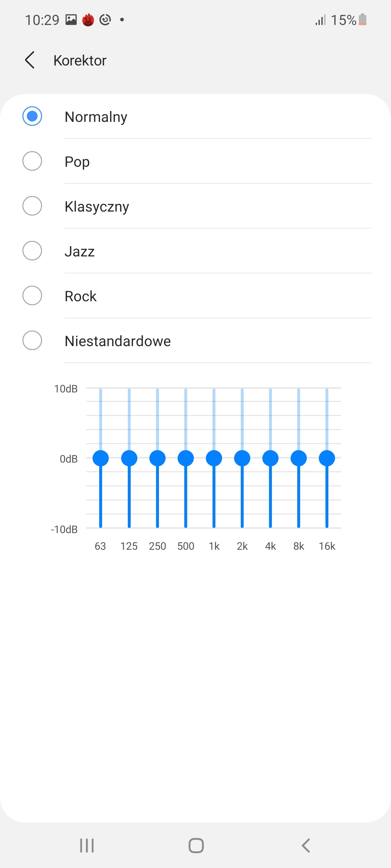
Task: Switch to the Rock preset
Action: pyautogui.click(x=32, y=296)
